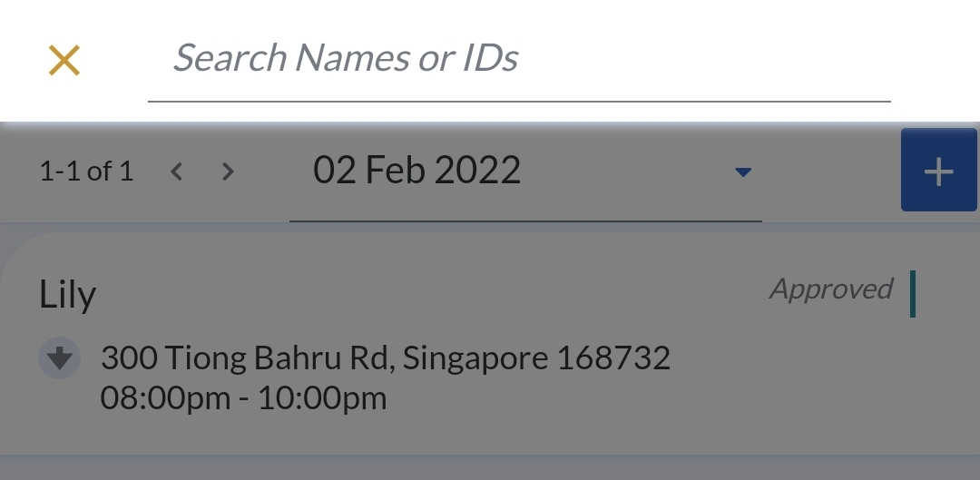Go to the next page of results
Screen dimensions: 980x480
point(228,171)
